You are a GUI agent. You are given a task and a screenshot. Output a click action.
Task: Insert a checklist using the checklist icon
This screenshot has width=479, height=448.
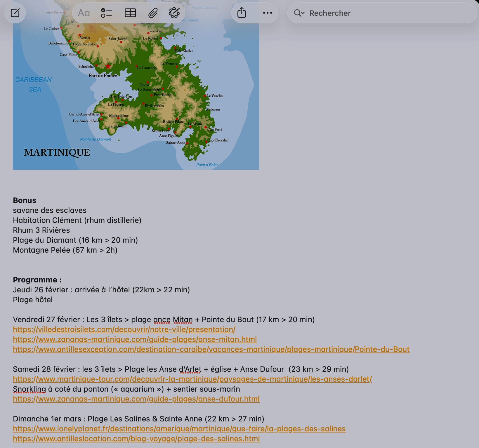coord(107,13)
